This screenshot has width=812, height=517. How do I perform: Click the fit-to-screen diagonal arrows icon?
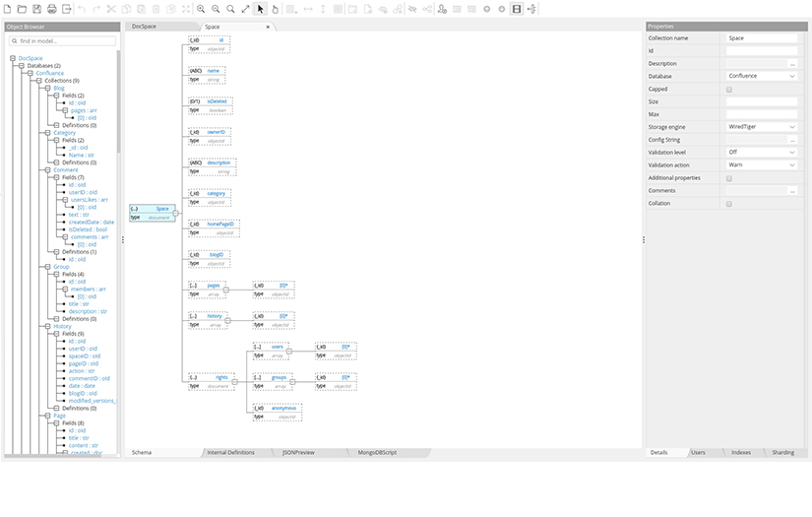point(245,9)
